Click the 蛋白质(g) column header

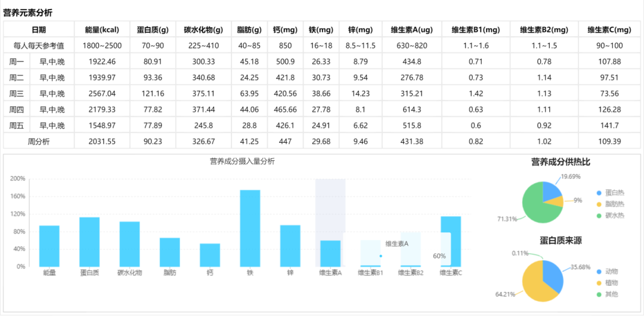tap(153, 30)
